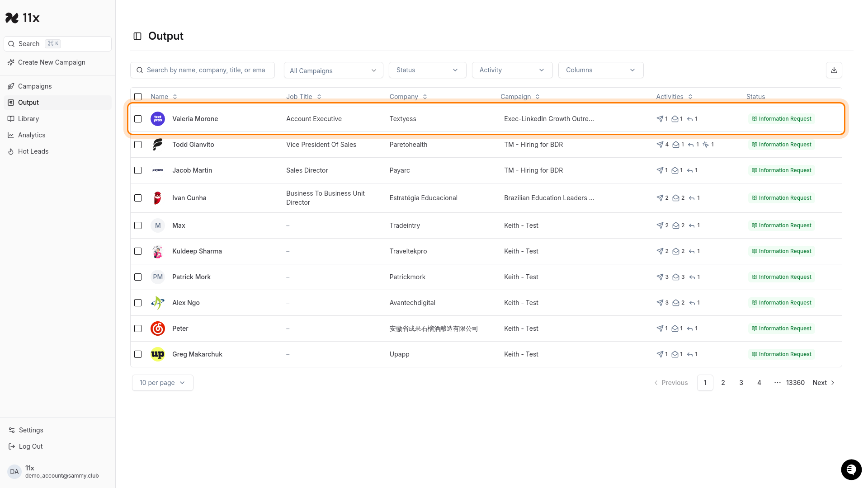868x488 pixels.
Task: Open Settings in the sidebar
Action: pos(57,430)
